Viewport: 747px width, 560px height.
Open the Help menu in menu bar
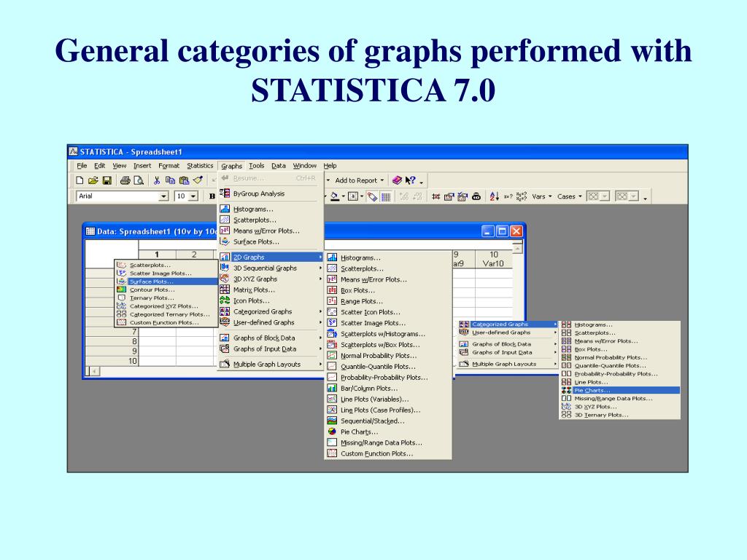click(x=330, y=166)
